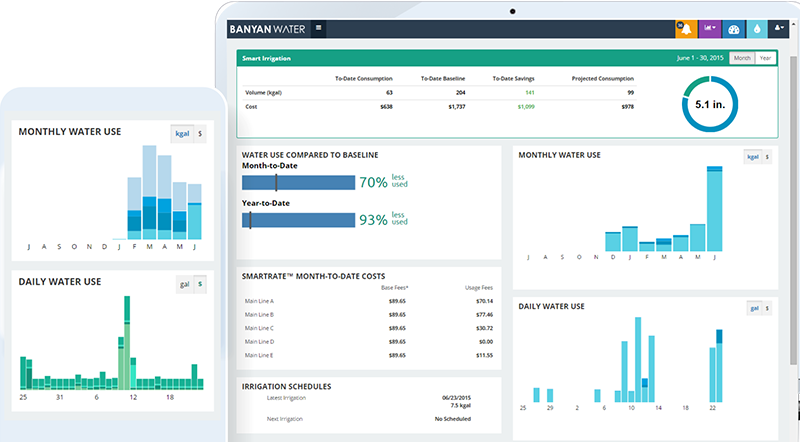Click the date range 'June 1 - 30, 2015'
The height and width of the screenshot is (442, 800).
(x=700, y=58)
